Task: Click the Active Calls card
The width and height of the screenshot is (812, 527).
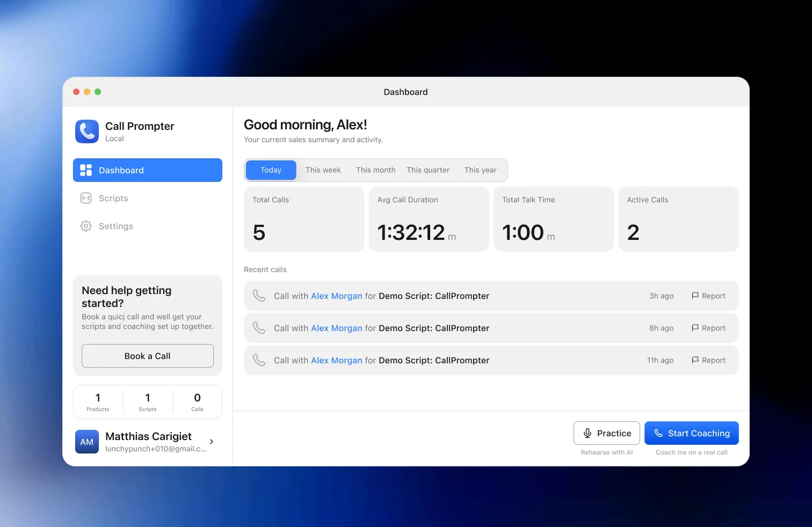Action: click(679, 219)
